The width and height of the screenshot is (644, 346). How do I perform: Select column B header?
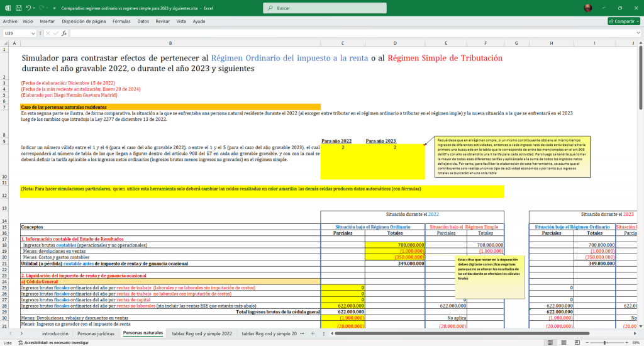pyautogui.click(x=170, y=43)
